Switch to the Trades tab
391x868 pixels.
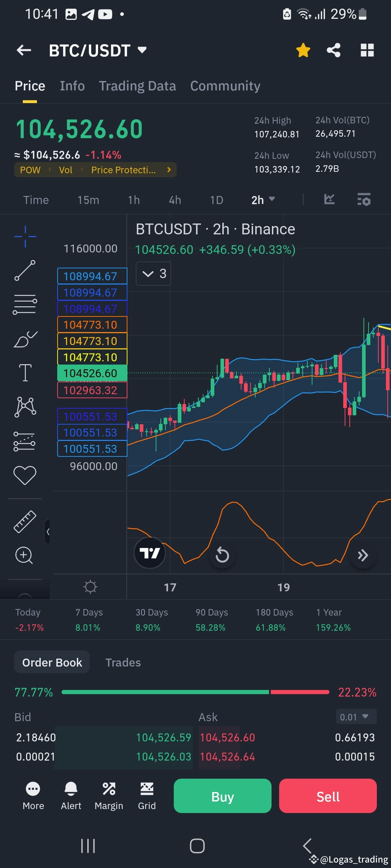(123, 663)
